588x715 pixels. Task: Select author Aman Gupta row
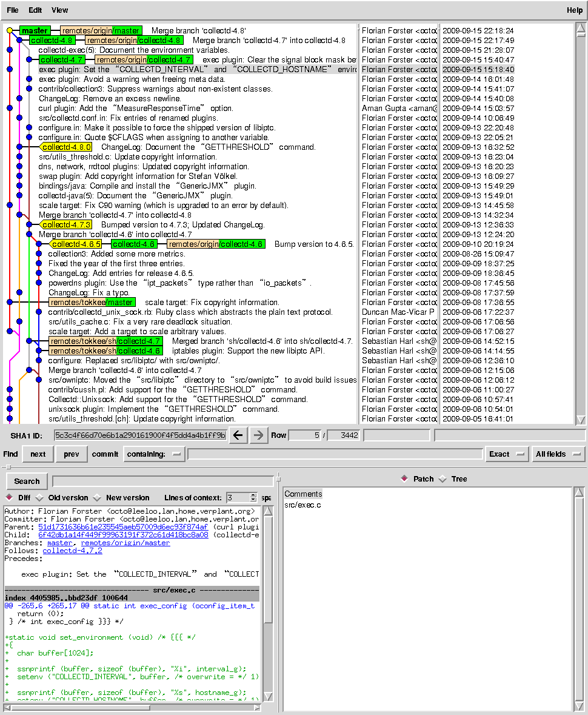click(399, 108)
